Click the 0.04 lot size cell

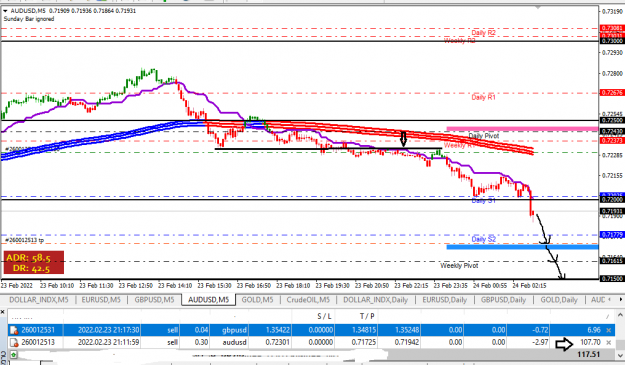(x=201, y=330)
